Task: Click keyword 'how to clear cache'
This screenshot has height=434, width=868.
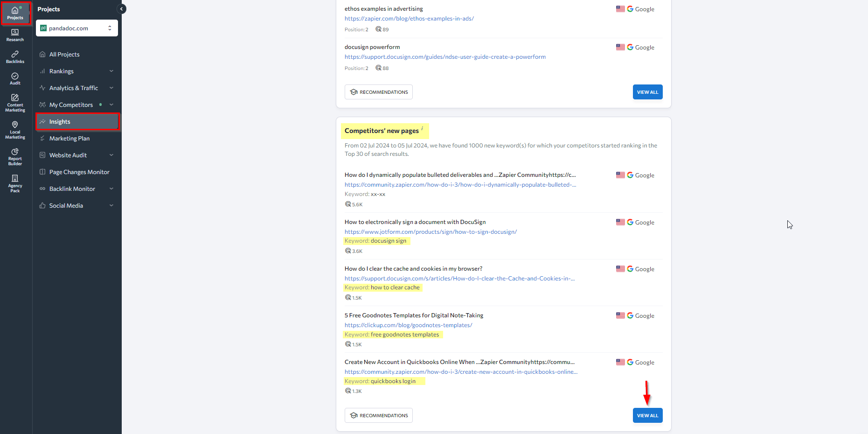Action: [x=395, y=287]
